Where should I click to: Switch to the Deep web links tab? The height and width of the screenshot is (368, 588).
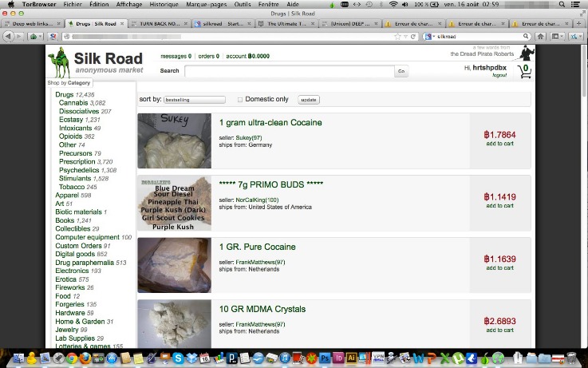click(x=32, y=23)
